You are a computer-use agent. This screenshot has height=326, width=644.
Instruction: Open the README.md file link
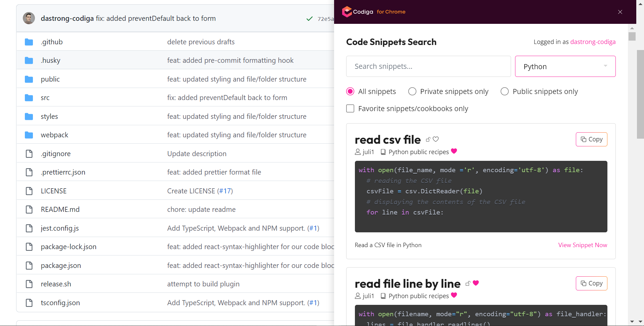click(x=60, y=209)
